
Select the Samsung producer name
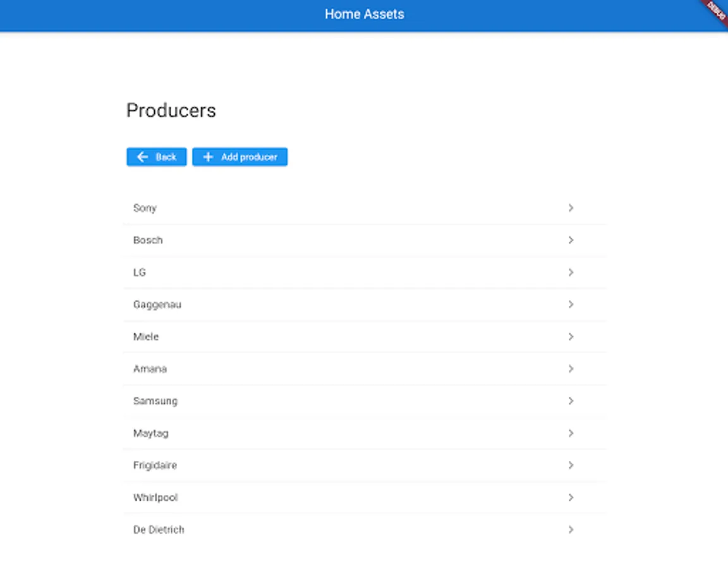pyautogui.click(x=155, y=401)
